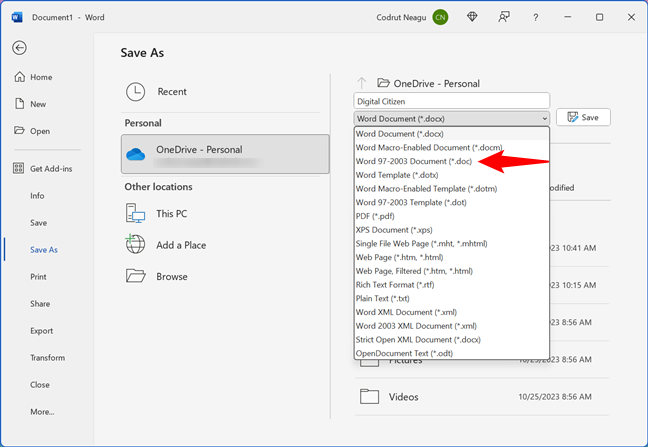This screenshot has height=447, width=648.
Task: Open the Help question mark icon
Action: pyautogui.click(x=536, y=17)
